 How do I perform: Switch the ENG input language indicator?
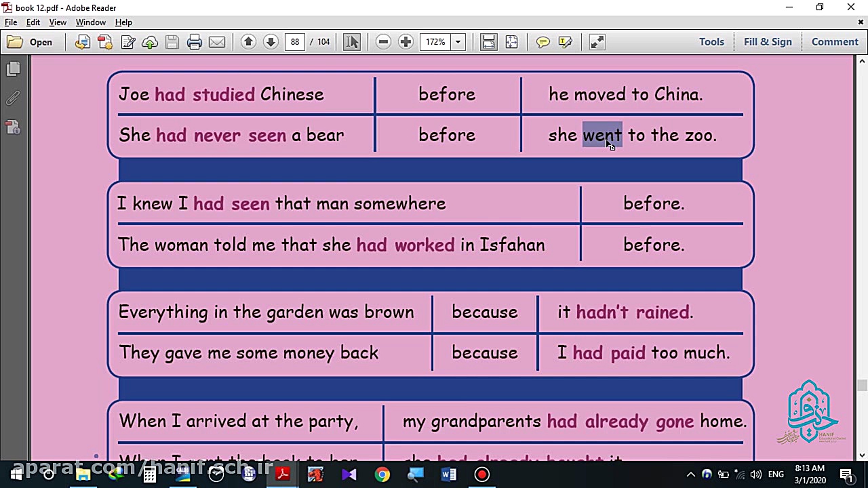click(776, 474)
